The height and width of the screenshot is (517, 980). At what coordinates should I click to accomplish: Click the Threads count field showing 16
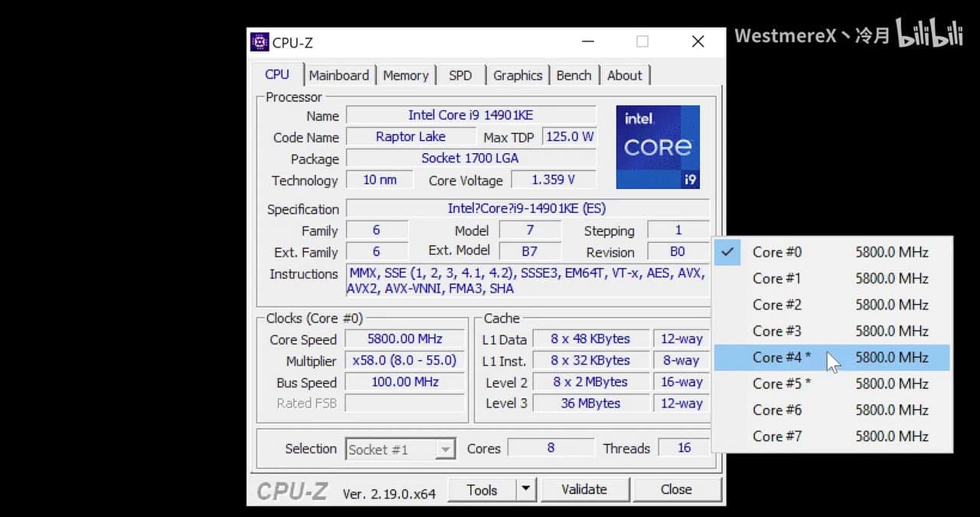pyautogui.click(x=684, y=447)
